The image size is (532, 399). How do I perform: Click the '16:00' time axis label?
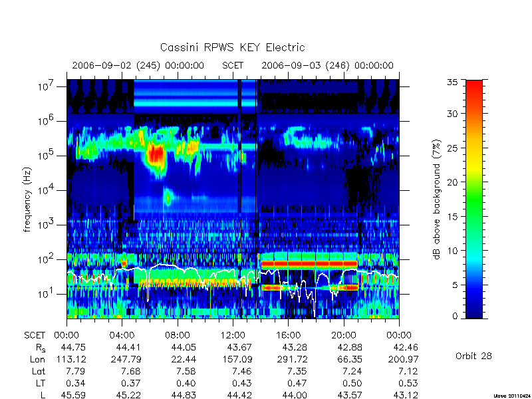click(288, 335)
